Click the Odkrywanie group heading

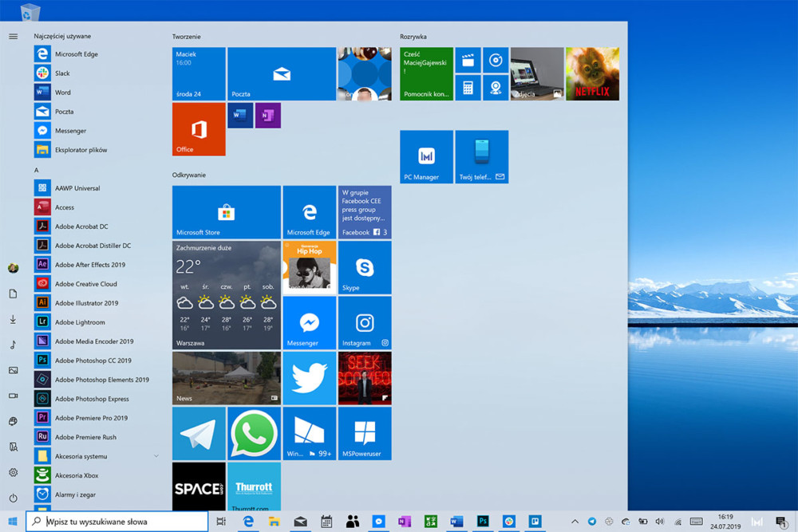(x=189, y=175)
